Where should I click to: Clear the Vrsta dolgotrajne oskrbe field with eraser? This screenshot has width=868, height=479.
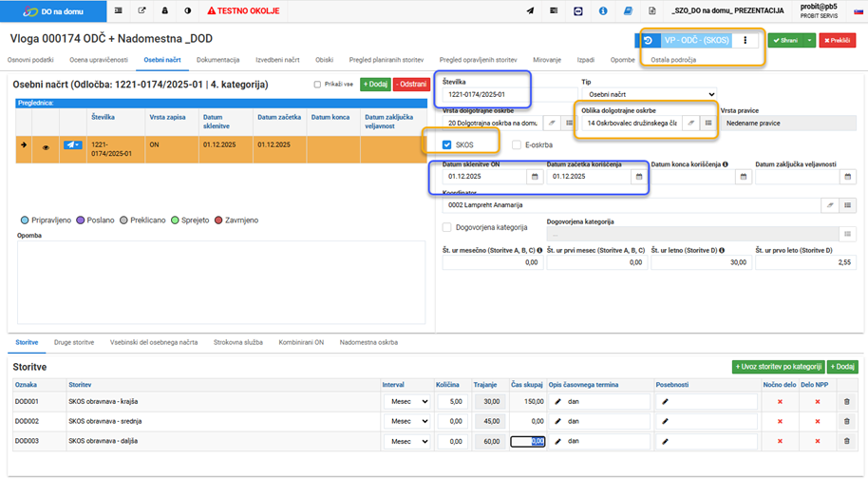552,124
